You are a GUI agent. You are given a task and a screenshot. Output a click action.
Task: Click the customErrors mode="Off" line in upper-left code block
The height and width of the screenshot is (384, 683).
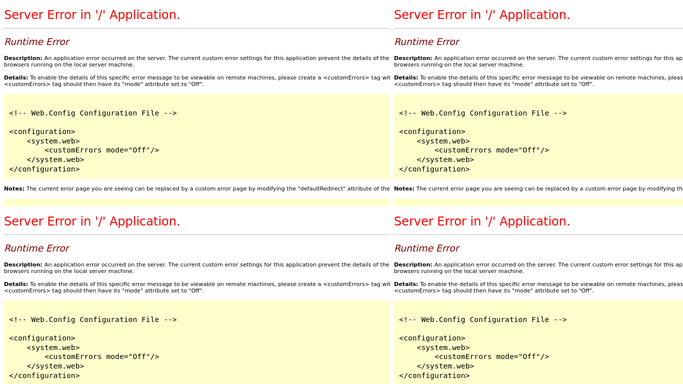pyautogui.click(x=101, y=150)
